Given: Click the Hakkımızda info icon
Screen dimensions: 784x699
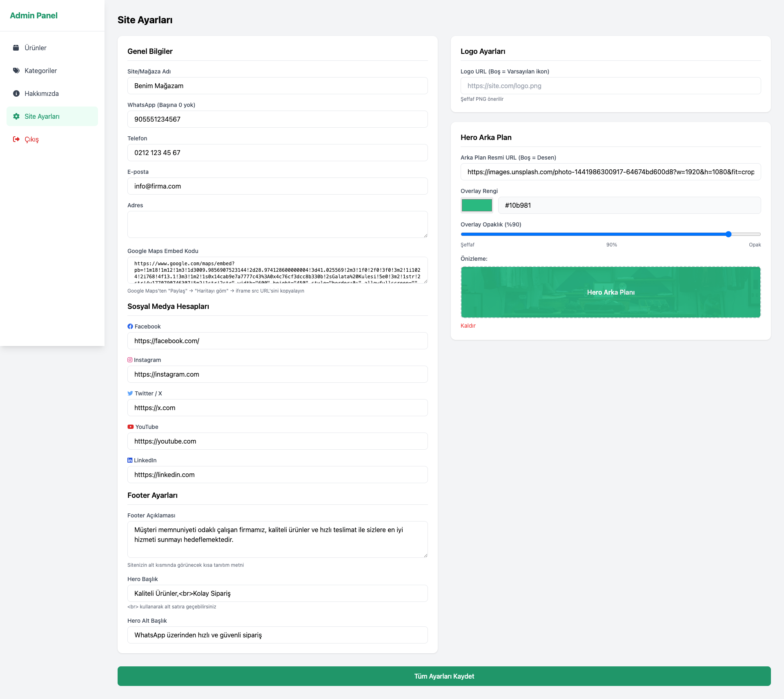Looking at the screenshot, I should (x=16, y=93).
